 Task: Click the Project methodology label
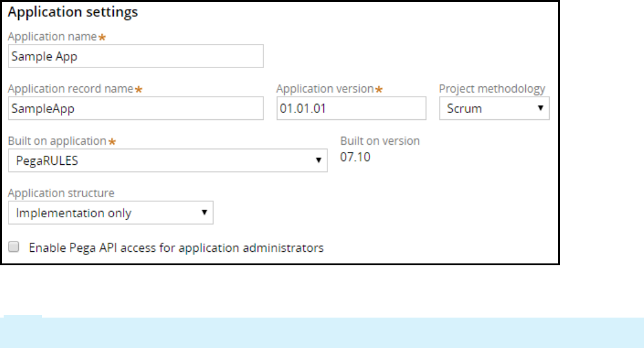[492, 89]
